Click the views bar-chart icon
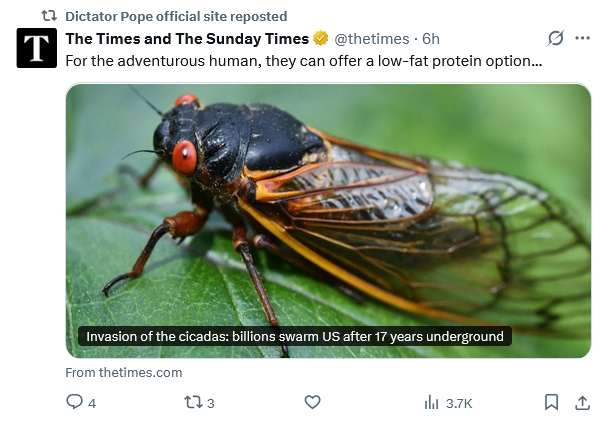Viewport: 609px width, 425px height. (432, 402)
